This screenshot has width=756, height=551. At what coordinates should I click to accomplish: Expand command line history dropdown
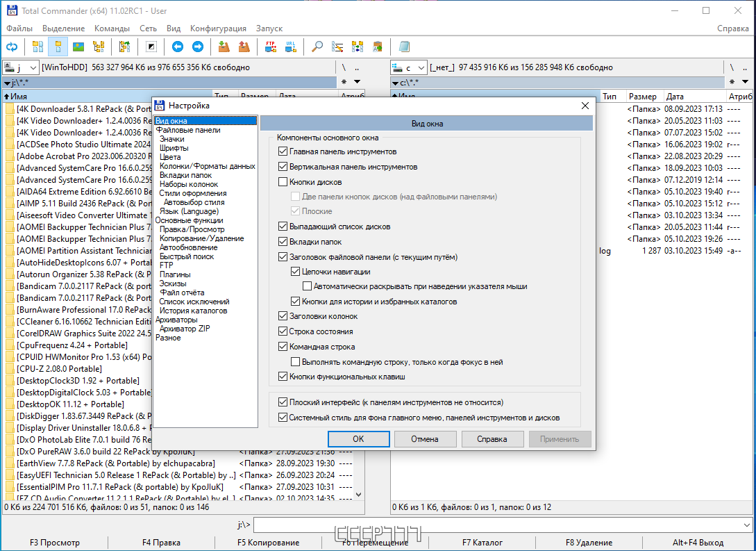tap(746, 525)
